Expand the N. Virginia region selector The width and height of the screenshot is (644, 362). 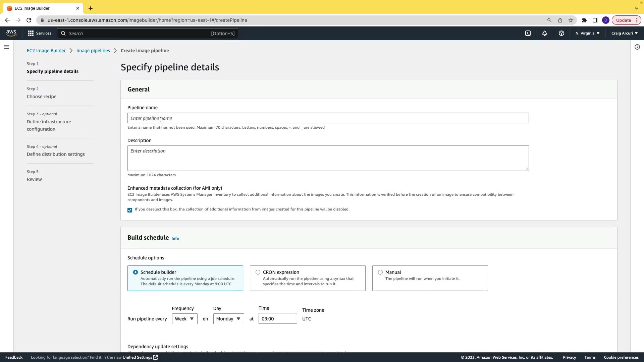coord(587,33)
